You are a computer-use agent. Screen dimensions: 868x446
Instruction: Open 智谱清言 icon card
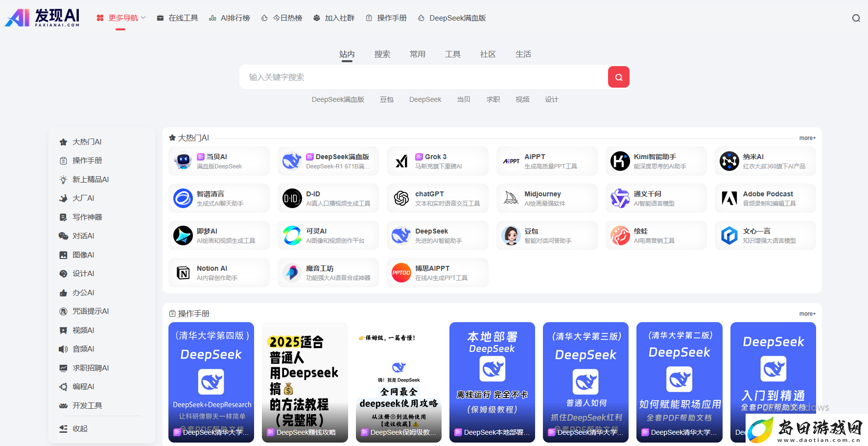coord(219,198)
